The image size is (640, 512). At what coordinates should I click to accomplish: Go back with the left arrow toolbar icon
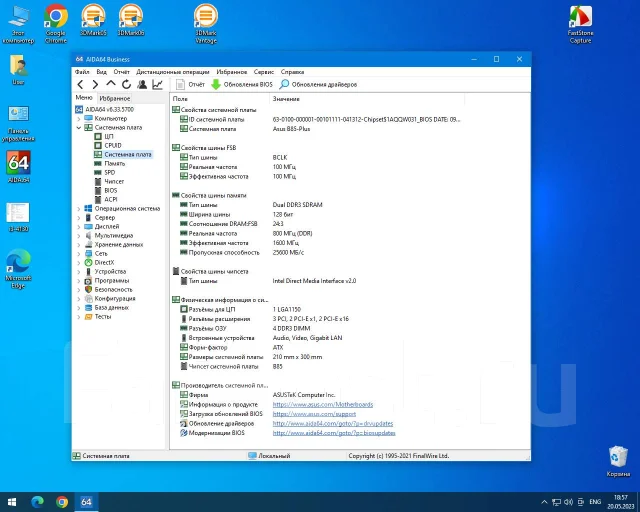click(x=80, y=85)
